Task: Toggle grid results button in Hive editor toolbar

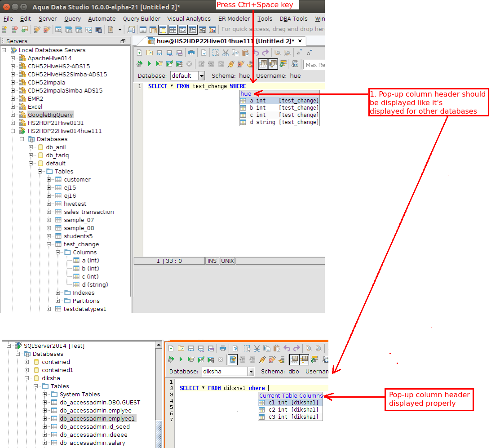Action: pos(263,64)
